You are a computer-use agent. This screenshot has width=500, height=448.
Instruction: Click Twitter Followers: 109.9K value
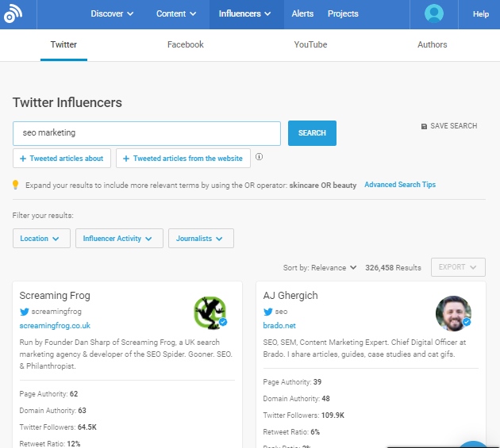[333, 415]
